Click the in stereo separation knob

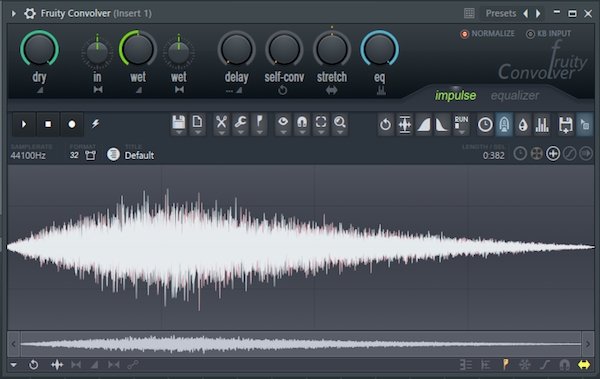[97, 52]
